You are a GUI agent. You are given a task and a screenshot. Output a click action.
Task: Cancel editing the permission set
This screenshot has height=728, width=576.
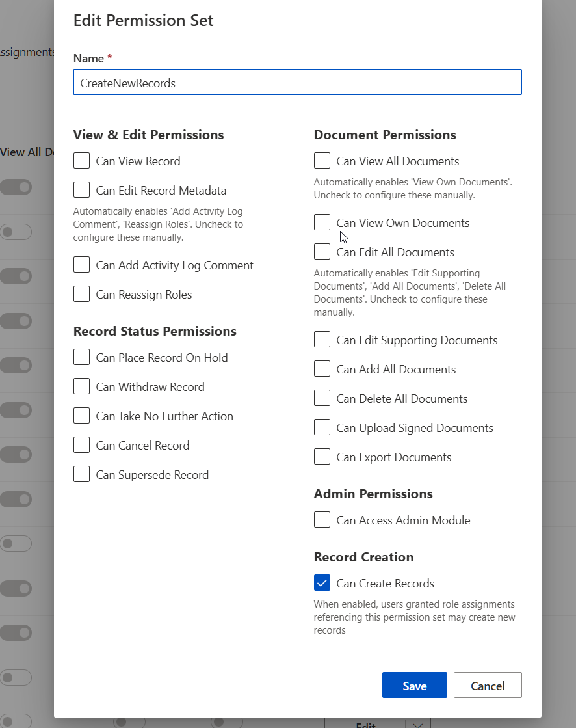(x=488, y=685)
